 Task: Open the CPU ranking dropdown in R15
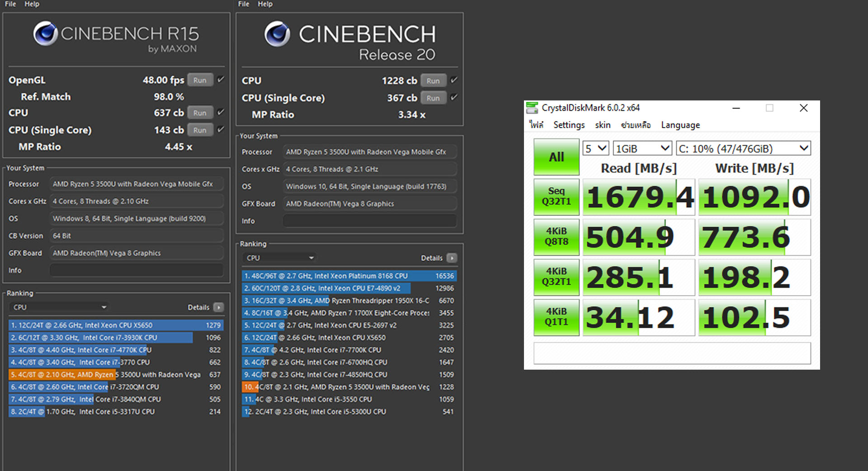[59, 307]
